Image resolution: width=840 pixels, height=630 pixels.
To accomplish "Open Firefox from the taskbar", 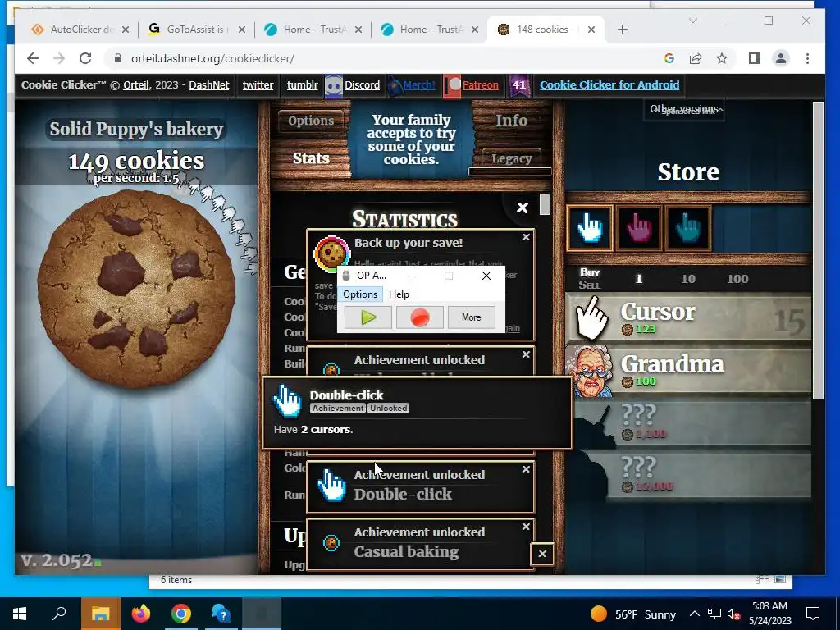I will pos(141,614).
